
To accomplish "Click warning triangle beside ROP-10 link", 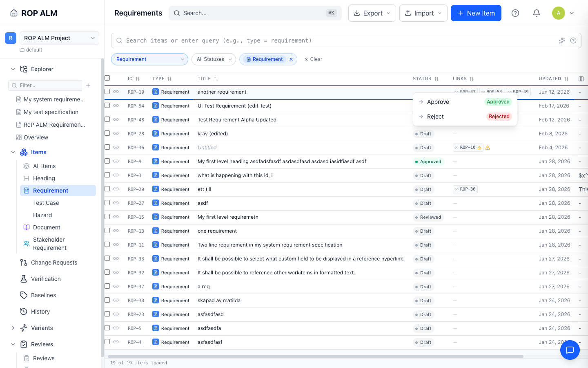I will pos(488,148).
